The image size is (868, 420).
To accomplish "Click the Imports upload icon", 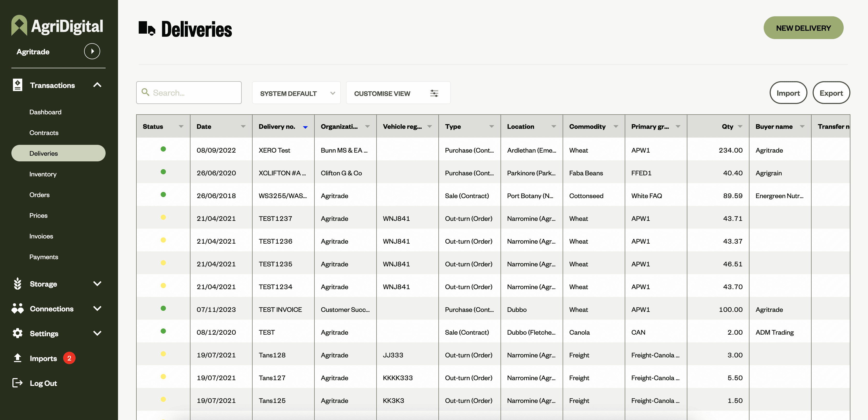I will coord(18,358).
